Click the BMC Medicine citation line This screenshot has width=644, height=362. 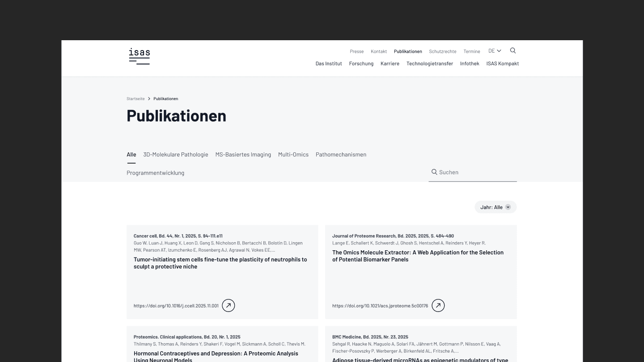370,337
